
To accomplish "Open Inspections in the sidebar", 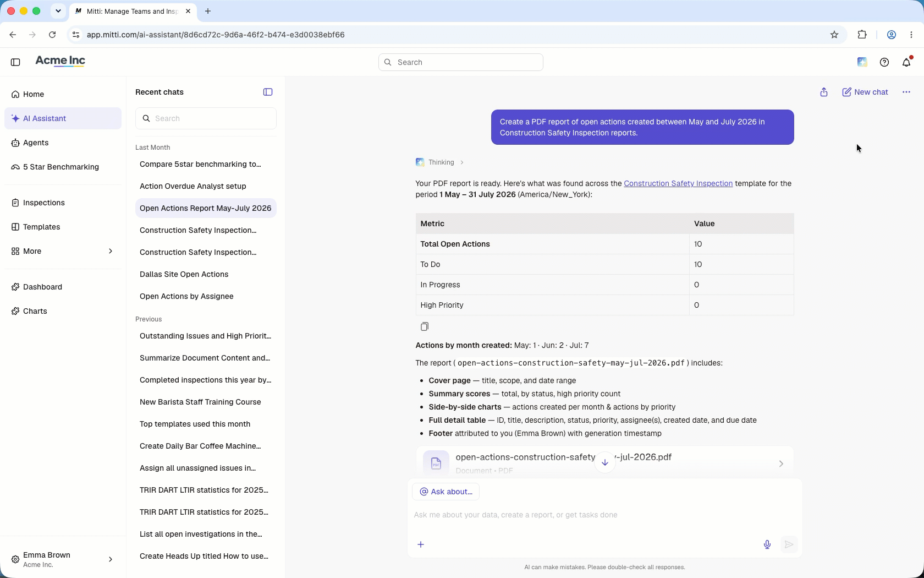I will pos(63,203).
